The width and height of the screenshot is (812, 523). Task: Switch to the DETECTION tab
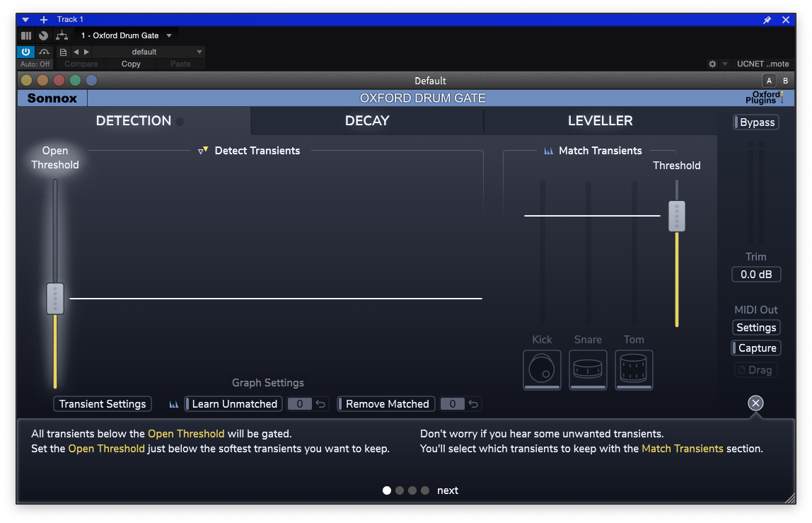pos(134,121)
